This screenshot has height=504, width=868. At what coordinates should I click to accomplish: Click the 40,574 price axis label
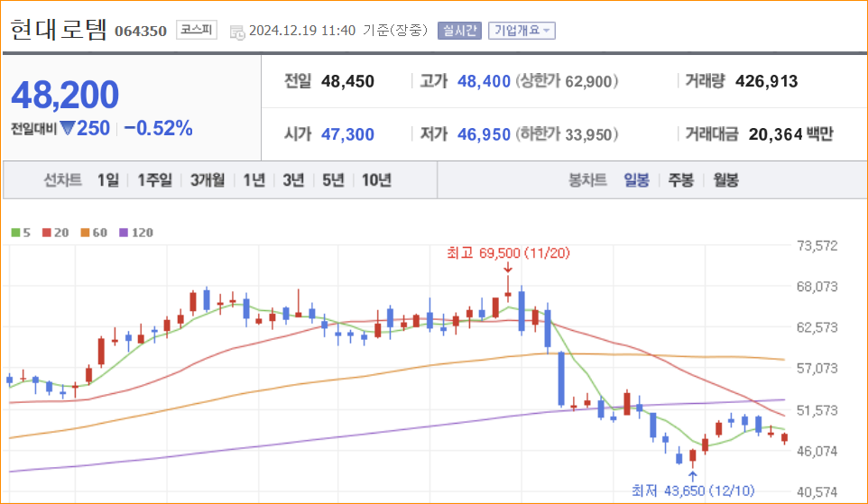(817, 492)
